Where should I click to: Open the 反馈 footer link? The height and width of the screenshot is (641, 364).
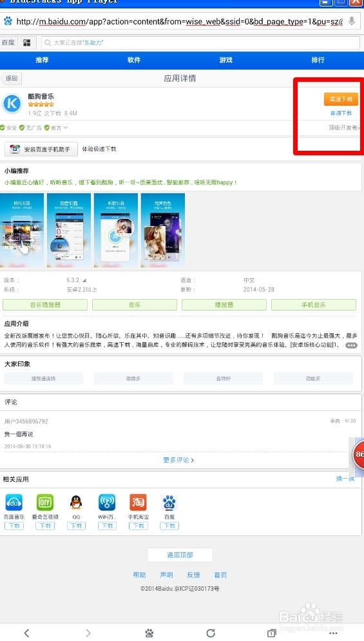[x=193, y=575]
